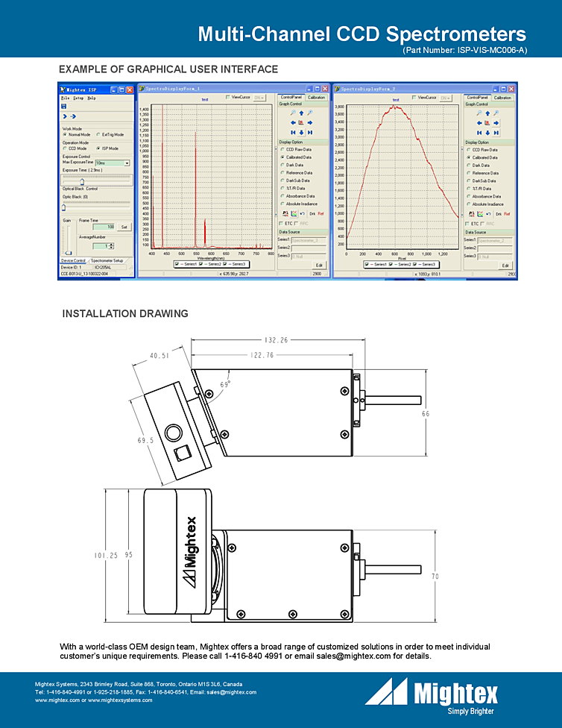Screen dimensions: 562x728
Task: Open the Help menu in Mightex ISP
Action: [x=92, y=98]
